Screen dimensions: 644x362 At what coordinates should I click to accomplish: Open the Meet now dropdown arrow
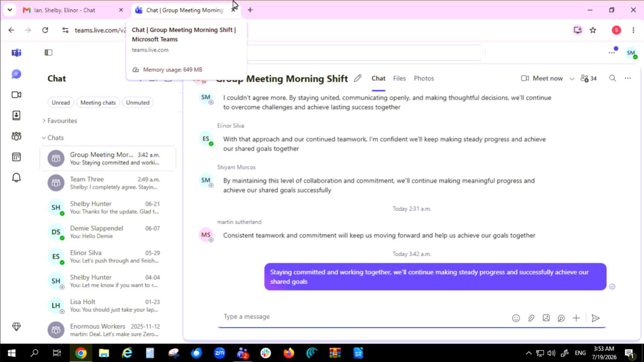572,78
